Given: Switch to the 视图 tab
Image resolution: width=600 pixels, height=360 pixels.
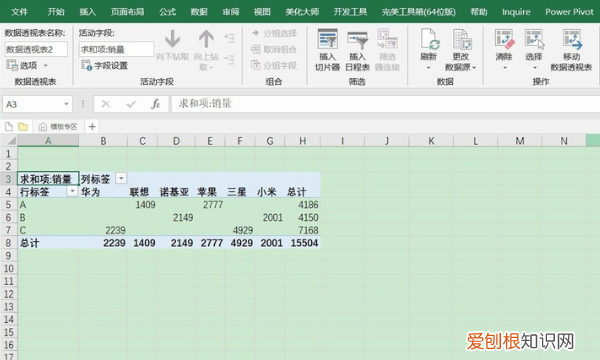Looking at the screenshot, I should tap(262, 12).
